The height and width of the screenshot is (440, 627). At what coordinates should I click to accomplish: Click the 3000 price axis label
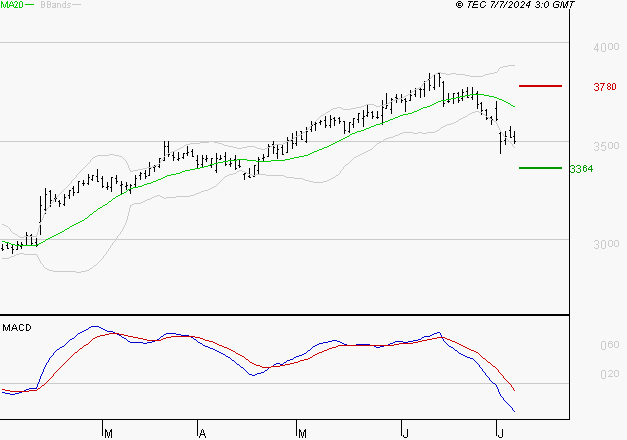click(606, 244)
